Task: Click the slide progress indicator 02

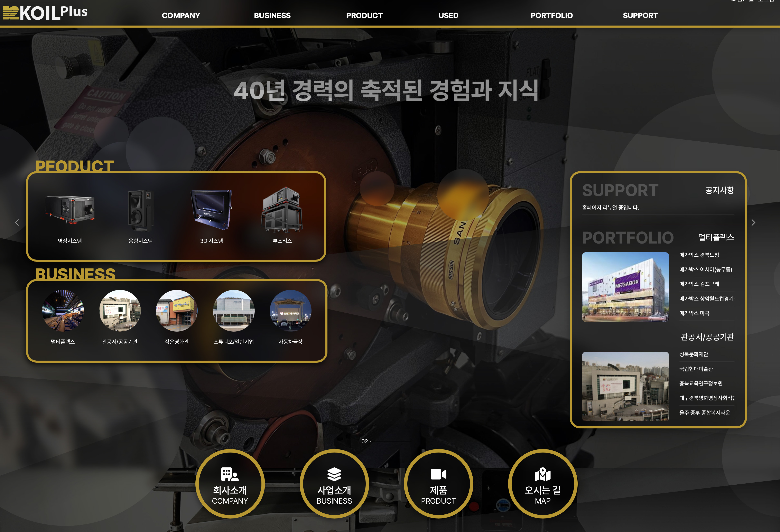Action: [365, 441]
